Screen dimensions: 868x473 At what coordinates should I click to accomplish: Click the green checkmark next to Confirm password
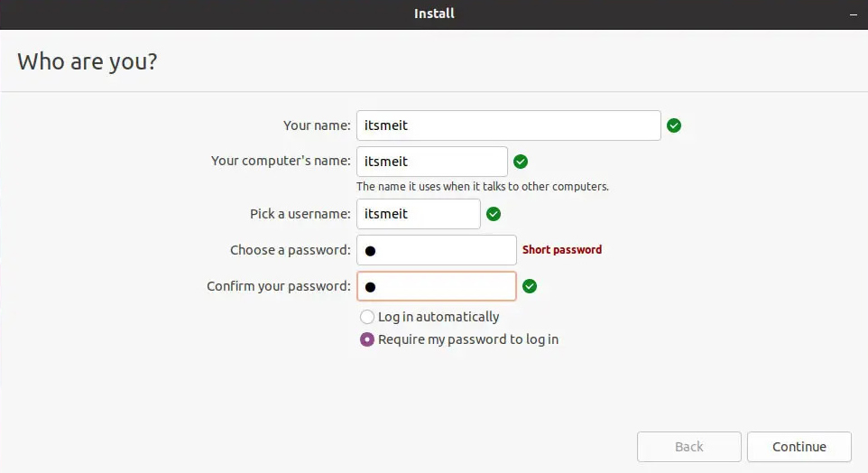pos(530,286)
